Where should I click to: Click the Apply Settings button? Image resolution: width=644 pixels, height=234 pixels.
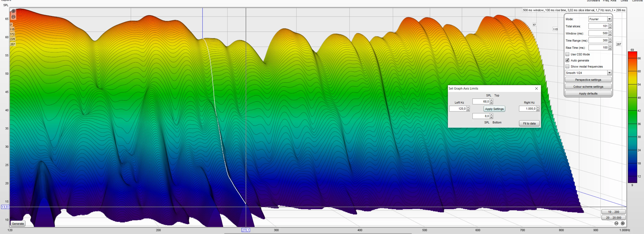tap(494, 109)
